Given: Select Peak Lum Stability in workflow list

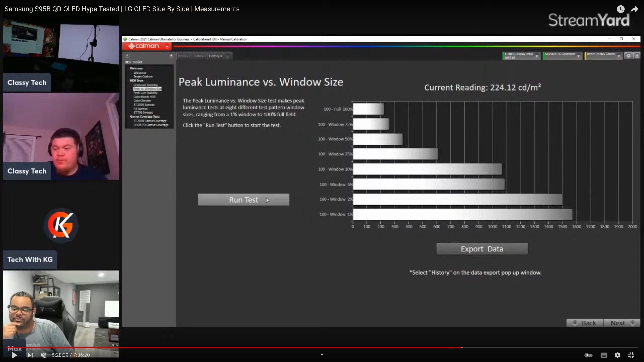Looking at the screenshot, I should tap(145, 93).
